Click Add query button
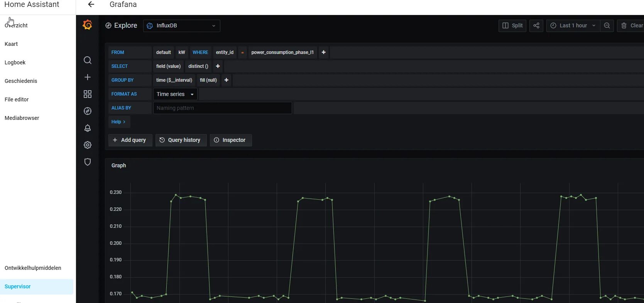The image size is (644, 303). click(x=130, y=140)
